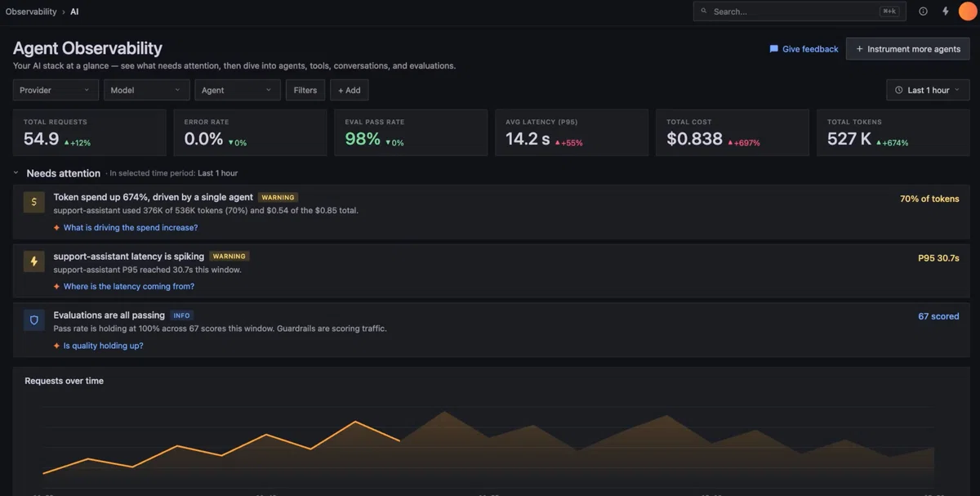
Task: Click the +697% total cost change indicator
Action: point(744,142)
